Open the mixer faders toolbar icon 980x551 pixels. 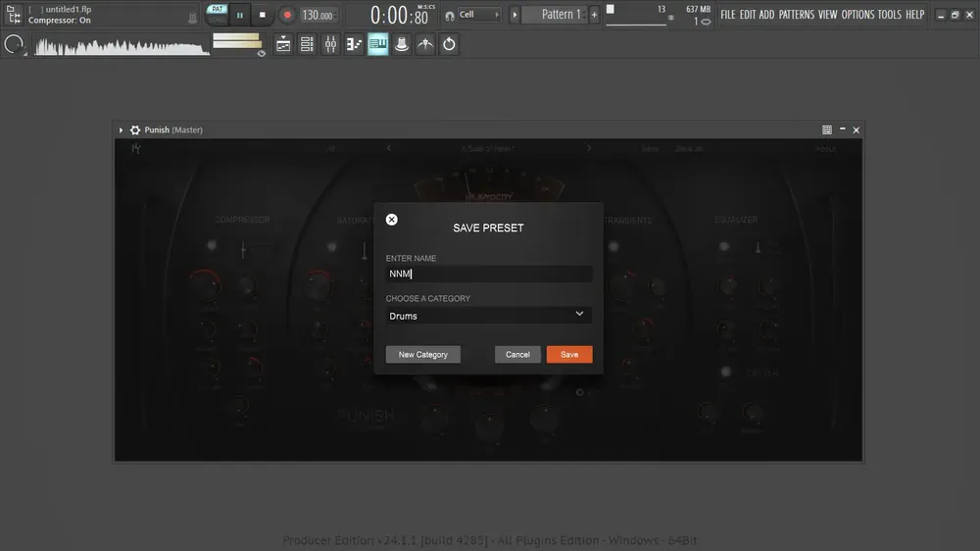(330, 44)
